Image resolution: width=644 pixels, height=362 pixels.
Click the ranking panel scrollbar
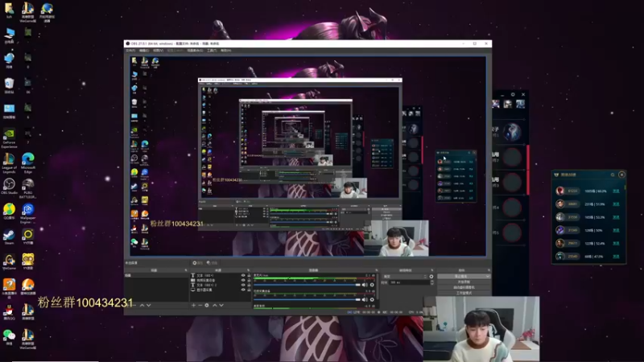point(625,187)
